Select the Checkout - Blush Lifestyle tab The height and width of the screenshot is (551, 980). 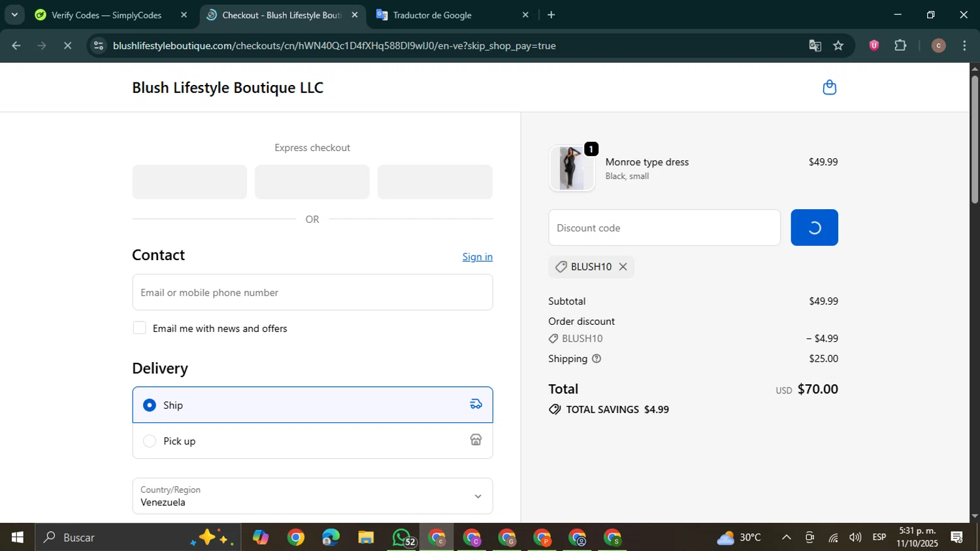tap(282, 15)
